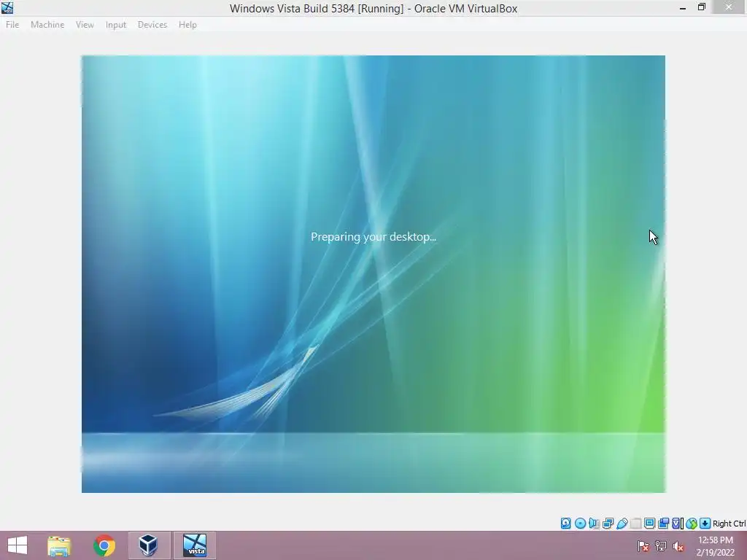The height and width of the screenshot is (560, 747).
Task: Open the View menu
Action: click(x=85, y=25)
